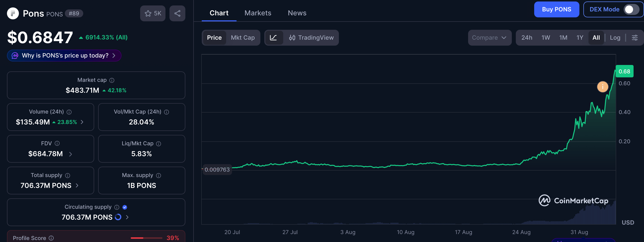Enable Log scale on chart
This screenshot has height=242, width=644.
[615, 38]
